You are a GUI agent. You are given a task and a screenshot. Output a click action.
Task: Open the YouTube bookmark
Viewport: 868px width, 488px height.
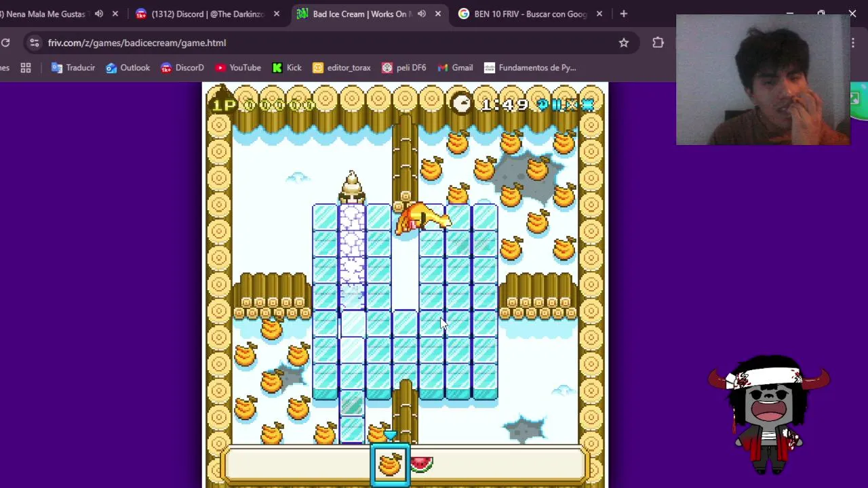(x=238, y=68)
